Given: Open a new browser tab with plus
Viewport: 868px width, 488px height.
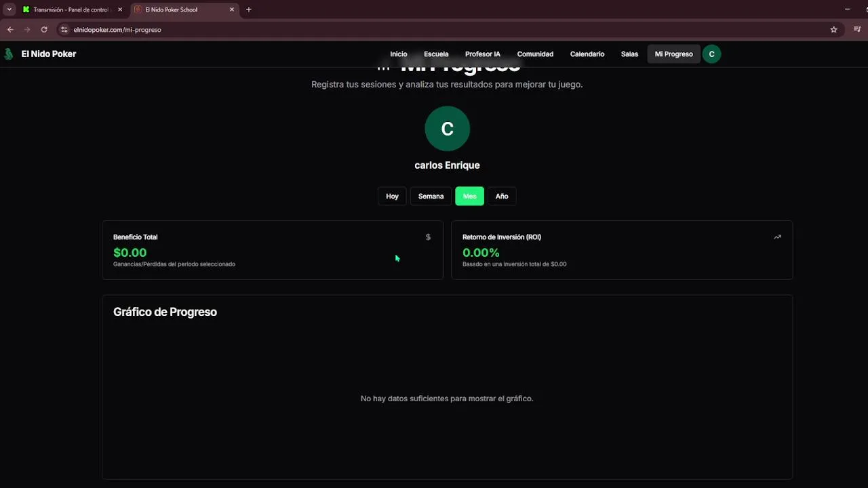Looking at the screenshot, I should click(249, 9).
